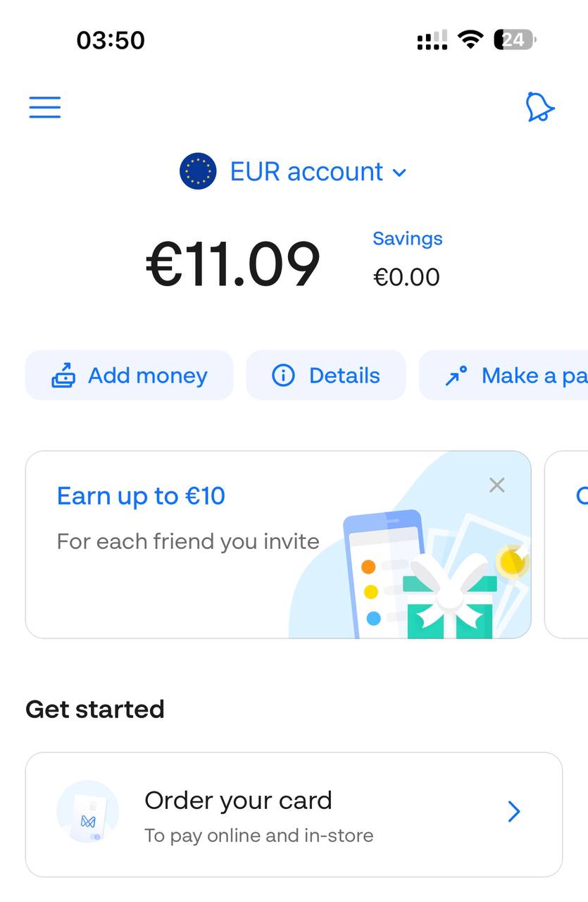Image resolution: width=588 pixels, height=902 pixels.
Task: Tap the chevron on Order your card
Action: tap(514, 812)
